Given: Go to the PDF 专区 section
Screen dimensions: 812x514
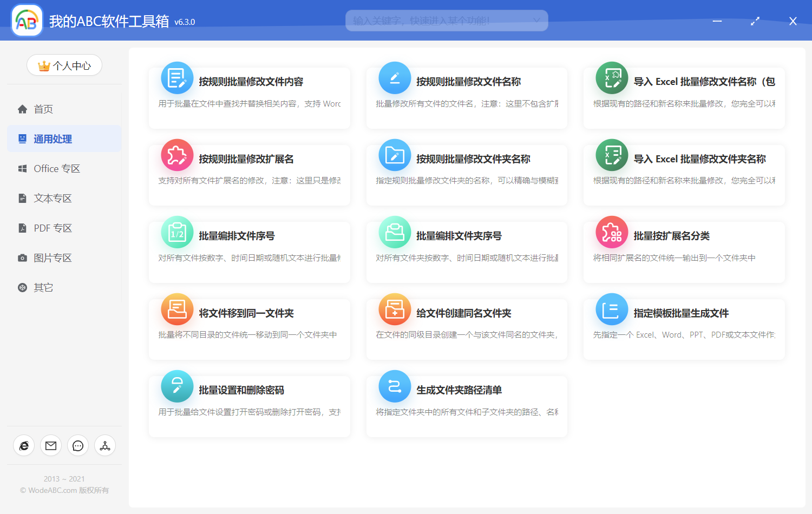Looking at the screenshot, I should (52, 228).
